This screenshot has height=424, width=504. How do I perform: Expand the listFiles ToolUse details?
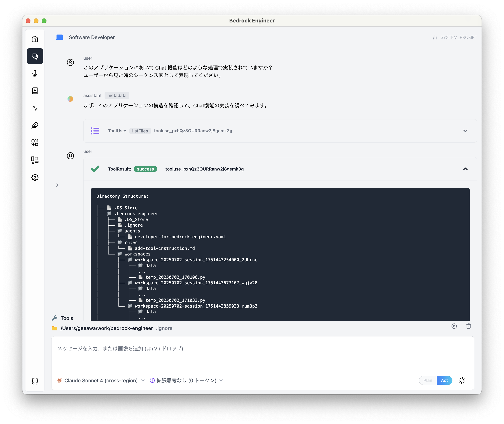point(466,131)
